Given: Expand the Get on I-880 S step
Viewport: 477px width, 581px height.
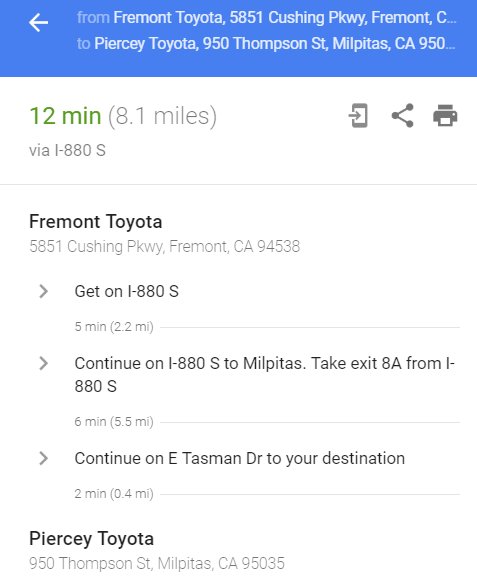Looking at the screenshot, I should click(44, 291).
